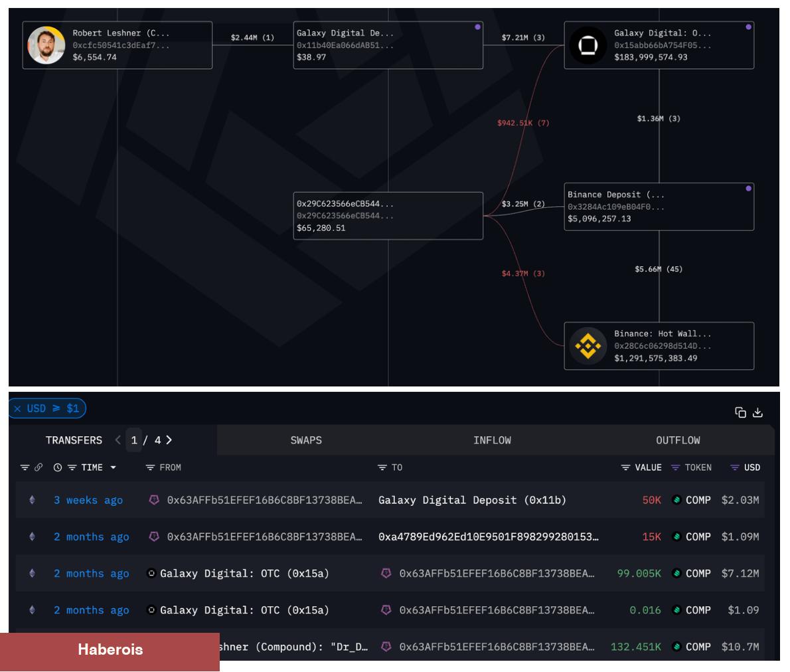
Task: Click the Binance logo on Hot Wallet node
Action: point(588,346)
